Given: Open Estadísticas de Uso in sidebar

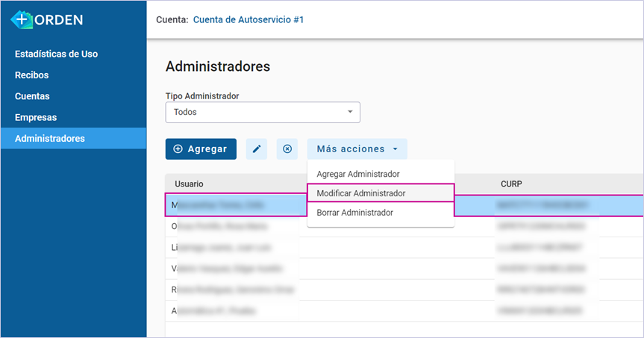Looking at the screenshot, I should click(56, 54).
